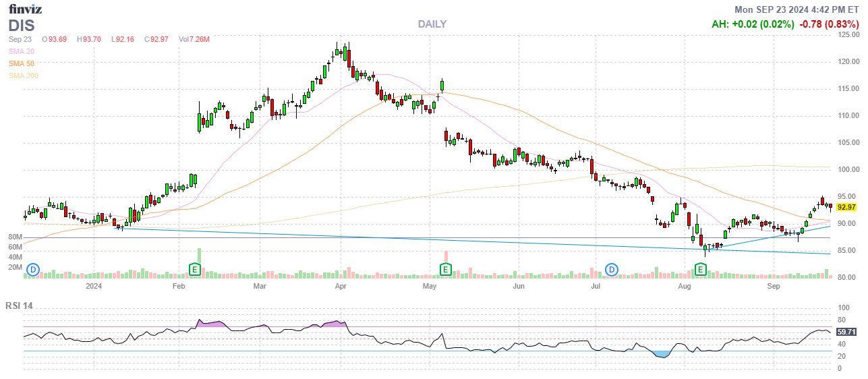Image resolution: width=868 pixels, height=379 pixels.
Task: Click the leftmost dividend D marker
Action: pyautogui.click(x=34, y=270)
